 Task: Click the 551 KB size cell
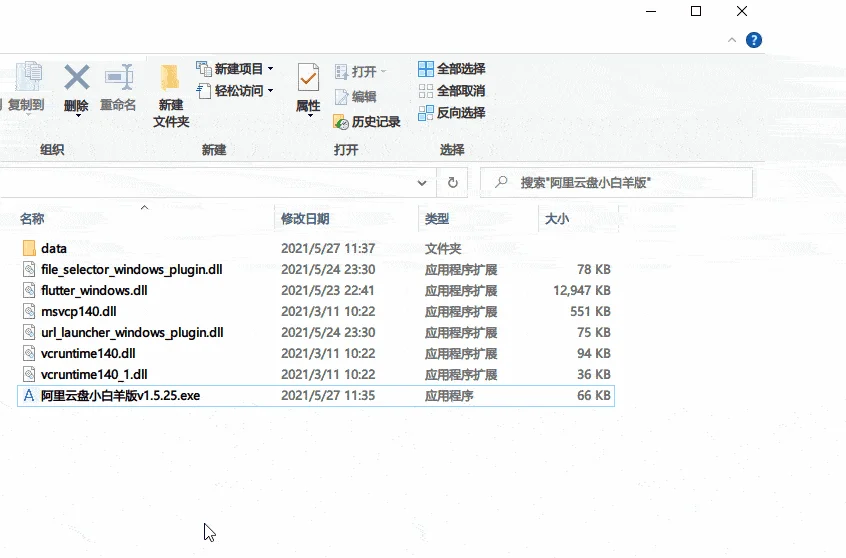click(x=590, y=311)
